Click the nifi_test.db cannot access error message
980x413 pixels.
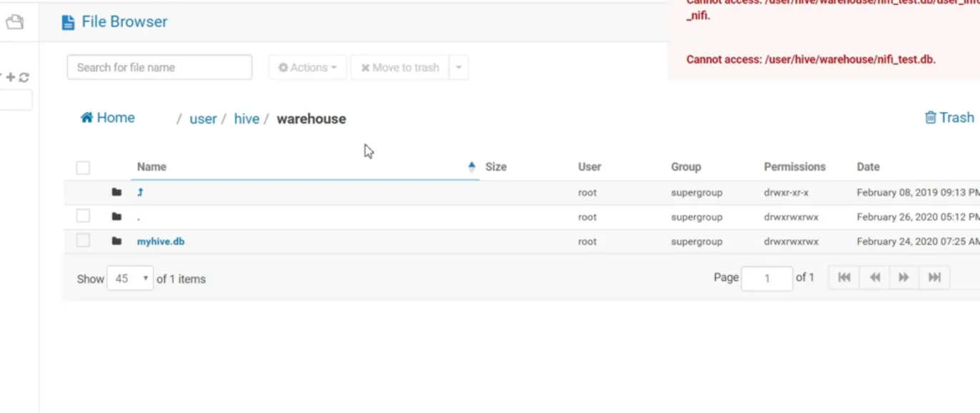pyautogui.click(x=811, y=59)
